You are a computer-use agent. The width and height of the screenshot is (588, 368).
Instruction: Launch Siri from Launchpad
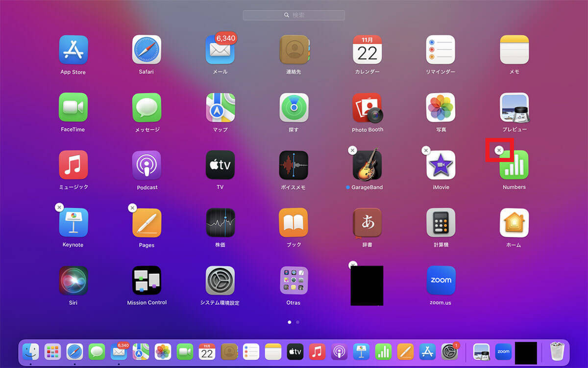pos(73,281)
